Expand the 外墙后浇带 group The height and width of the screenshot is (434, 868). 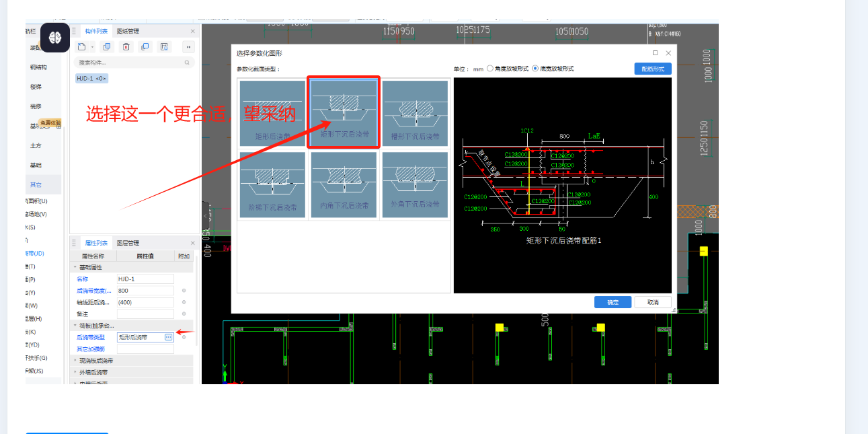click(x=75, y=372)
